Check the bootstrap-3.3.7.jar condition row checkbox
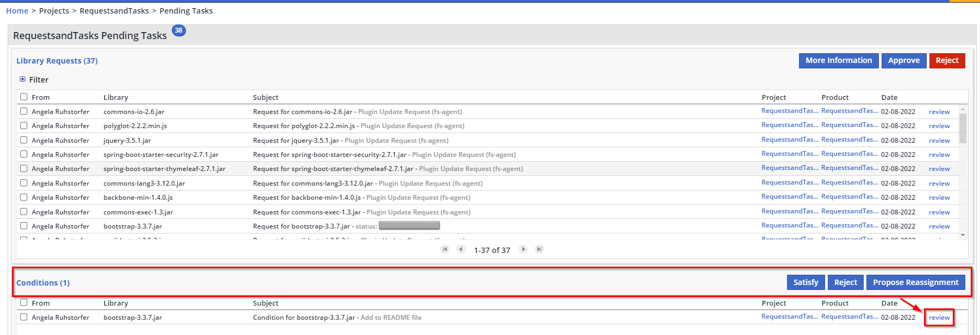This screenshot has width=980, height=335. pos(24,317)
